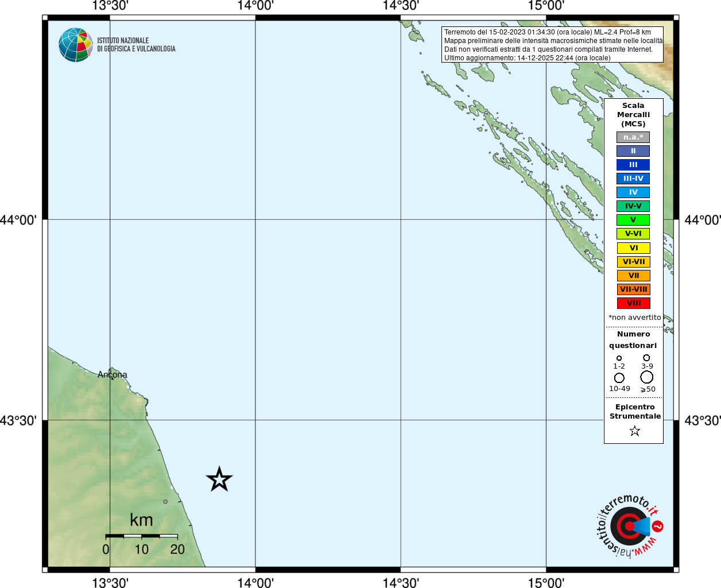
Task: Click the VI-VII legend swatch
Action: click(634, 262)
